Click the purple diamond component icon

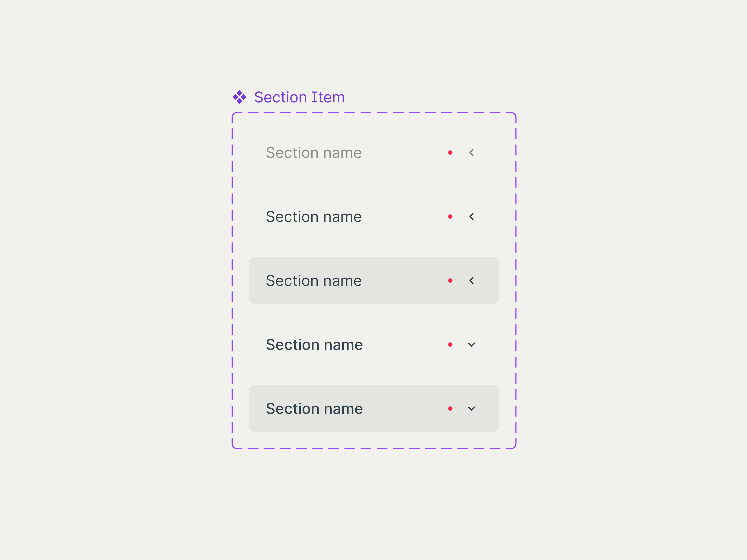tap(239, 98)
